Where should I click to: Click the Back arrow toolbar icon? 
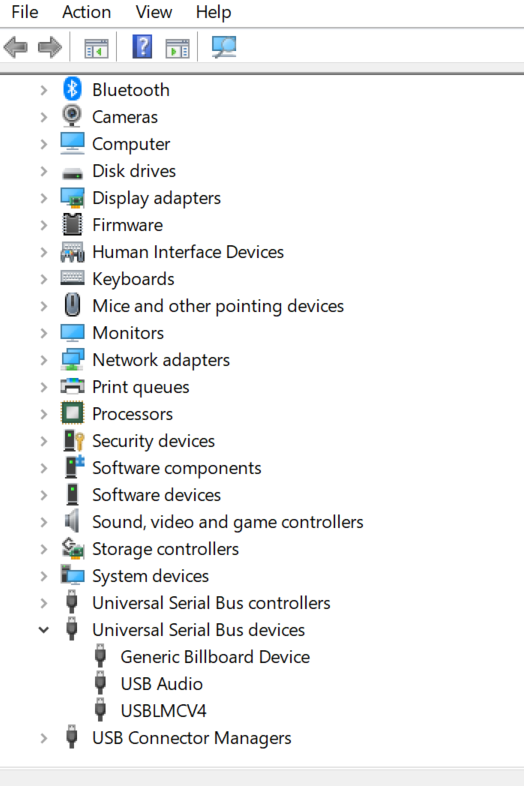[x=16, y=48]
